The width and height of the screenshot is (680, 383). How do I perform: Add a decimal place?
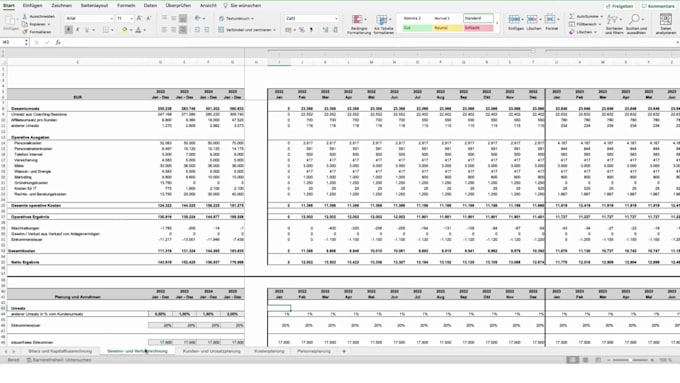click(325, 30)
